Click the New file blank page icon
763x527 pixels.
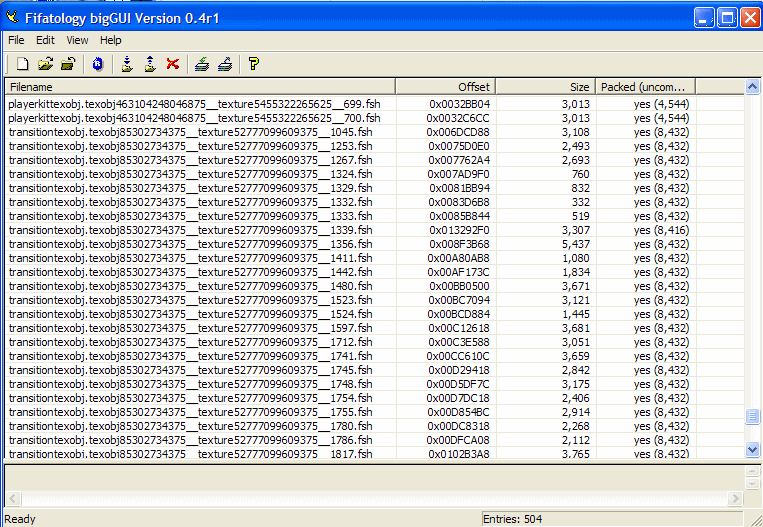pos(22,64)
